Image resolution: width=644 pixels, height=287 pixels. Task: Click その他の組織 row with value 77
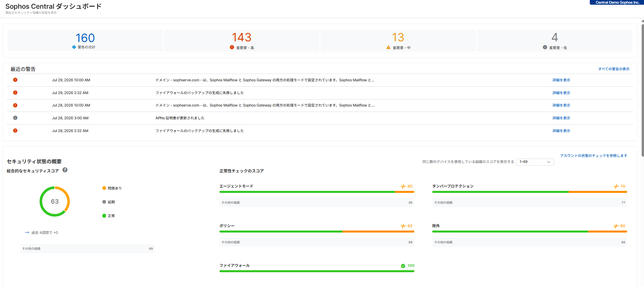point(530,203)
